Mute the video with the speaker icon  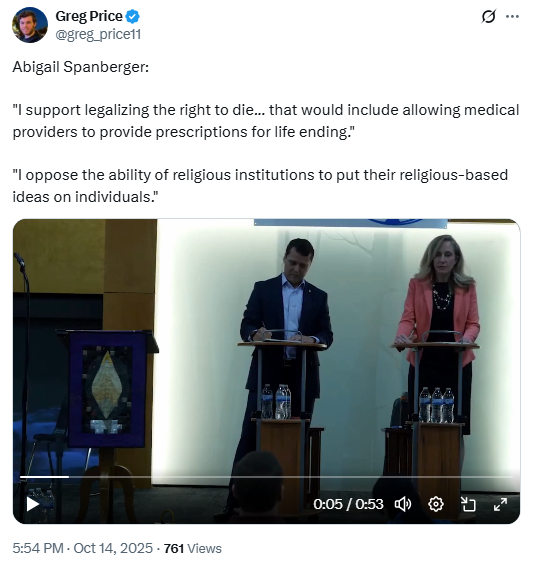coord(403,504)
